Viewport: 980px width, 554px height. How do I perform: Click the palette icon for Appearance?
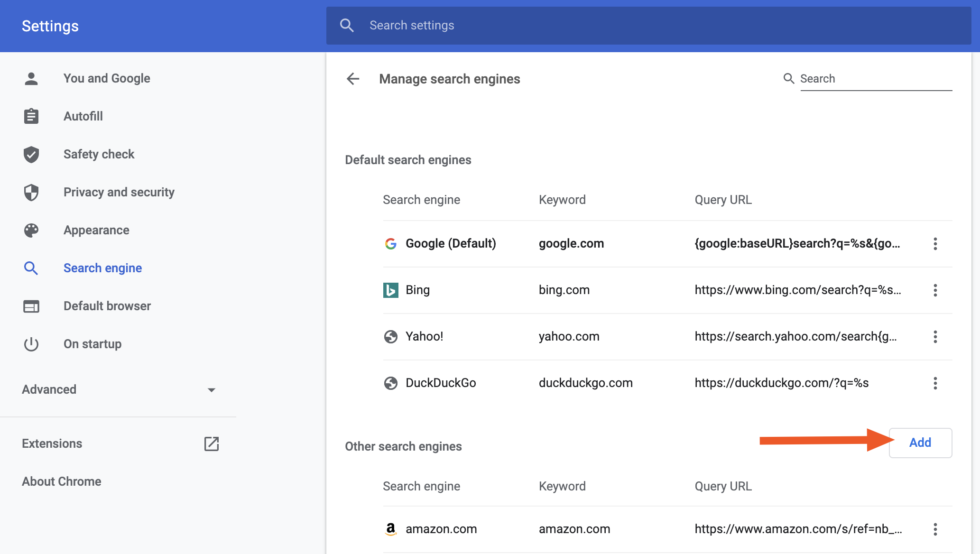tap(31, 230)
